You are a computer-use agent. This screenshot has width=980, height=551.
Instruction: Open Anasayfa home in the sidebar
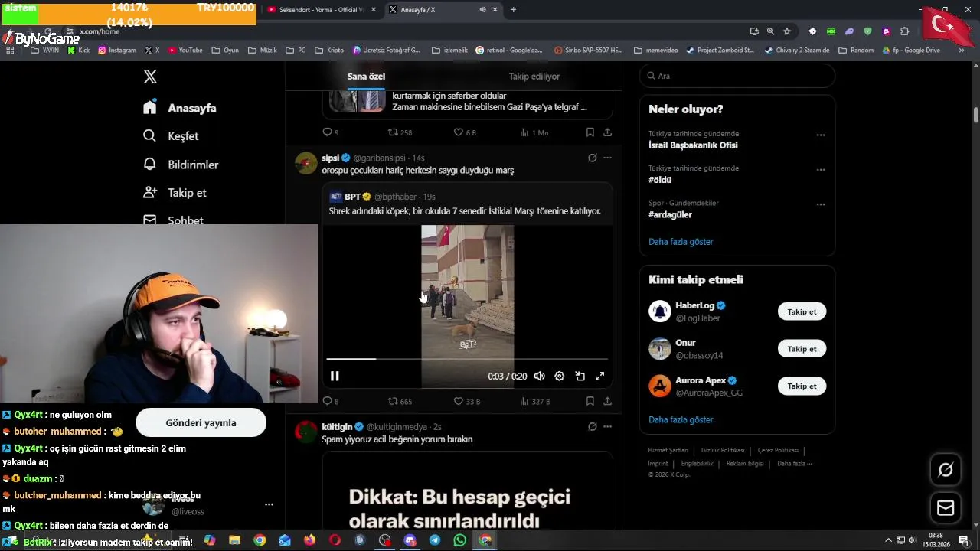tap(180, 108)
